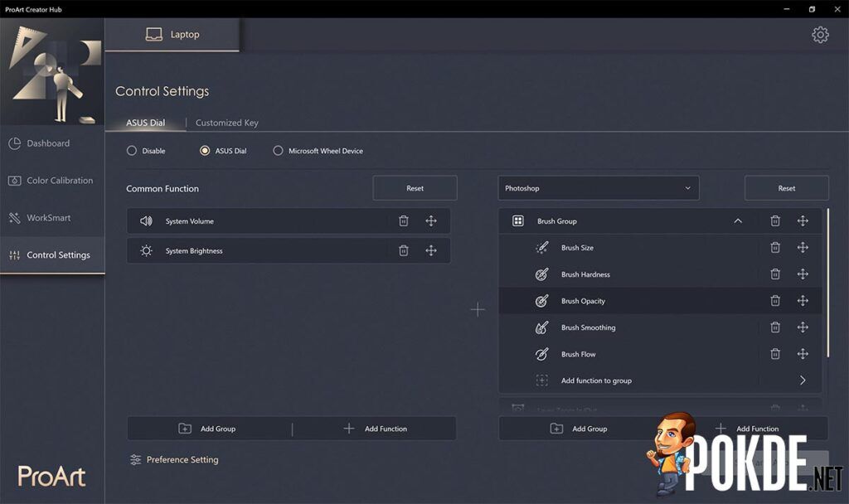Click move handle for Brush Flow
Screen dimensions: 849x504
[803, 353]
